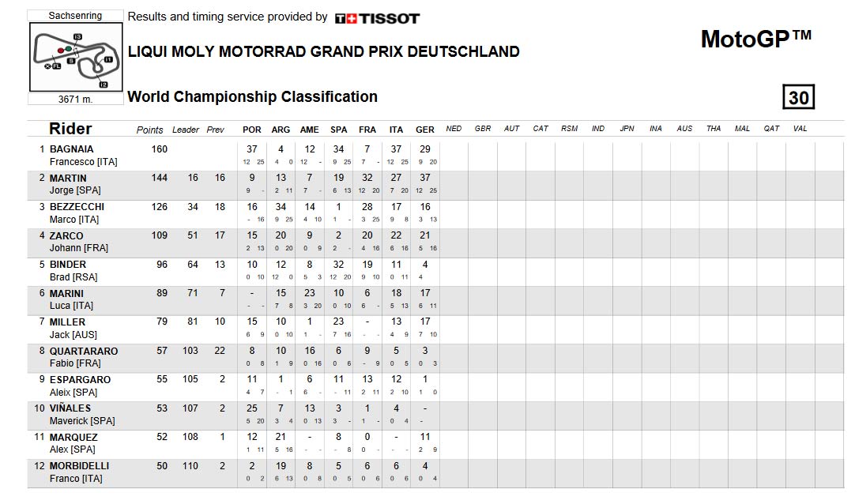855x504 pixels.
Task: Click the VAL race column header
Action: pos(800,129)
